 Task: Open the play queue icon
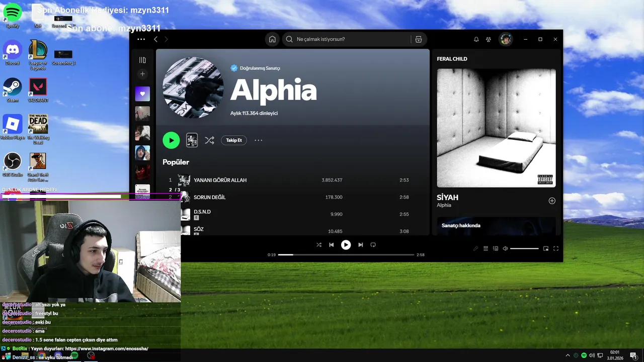(x=486, y=248)
